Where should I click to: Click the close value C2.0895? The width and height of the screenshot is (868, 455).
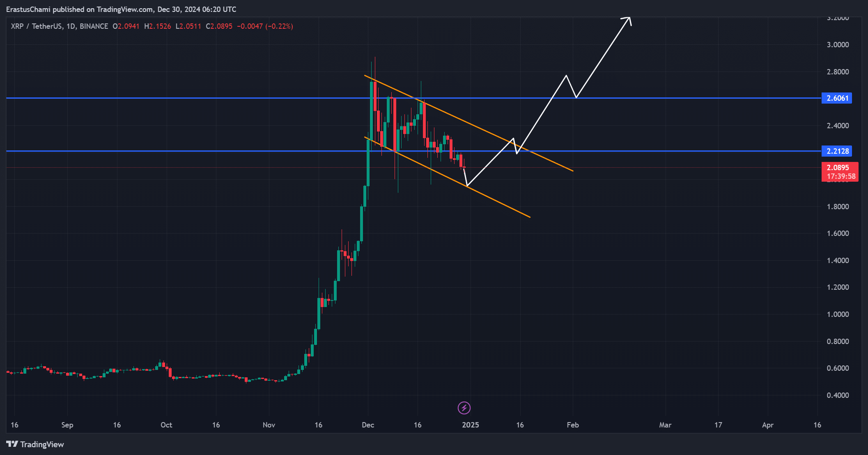pos(219,26)
